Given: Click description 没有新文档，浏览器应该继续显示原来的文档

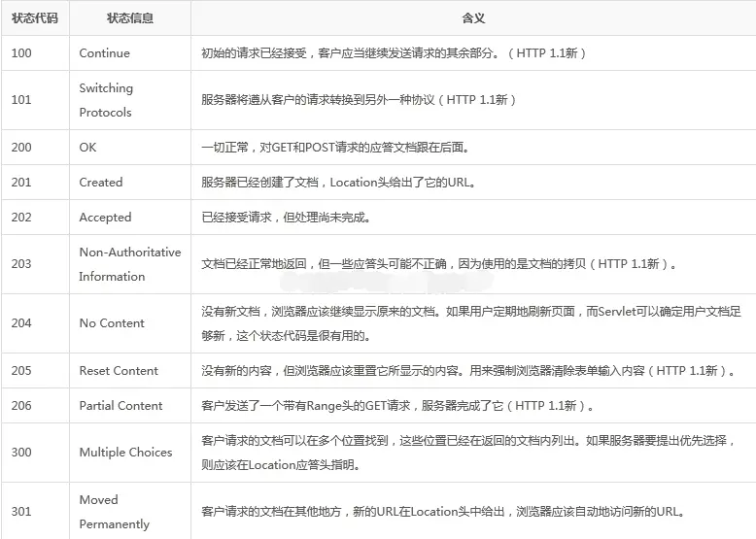Looking at the screenshot, I should 471,323.
